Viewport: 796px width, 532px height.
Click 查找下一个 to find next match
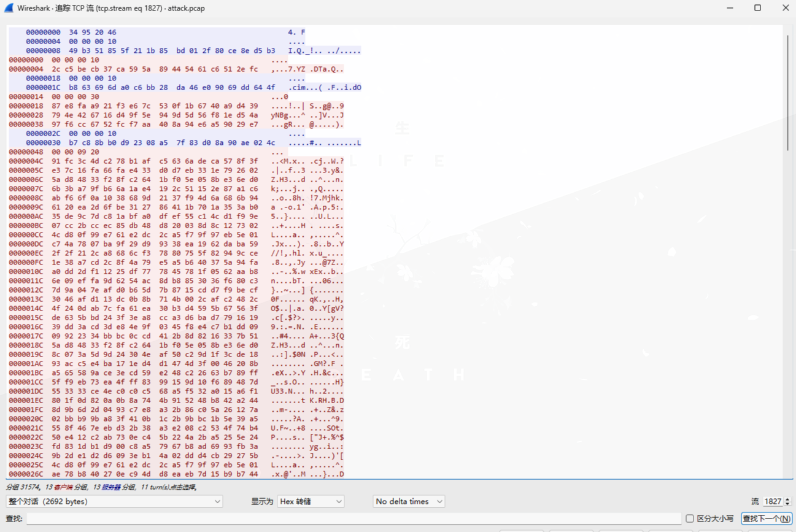[x=766, y=519]
